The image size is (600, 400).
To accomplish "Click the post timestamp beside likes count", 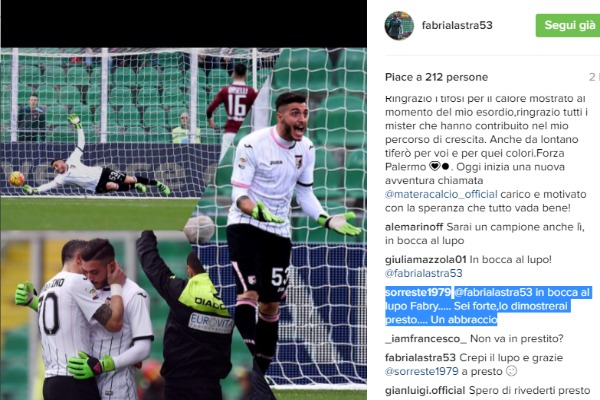I will (x=594, y=77).
